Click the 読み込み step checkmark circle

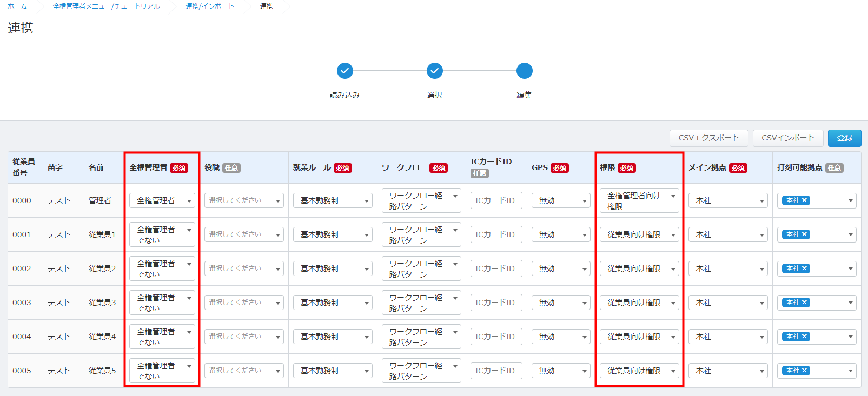344,71
